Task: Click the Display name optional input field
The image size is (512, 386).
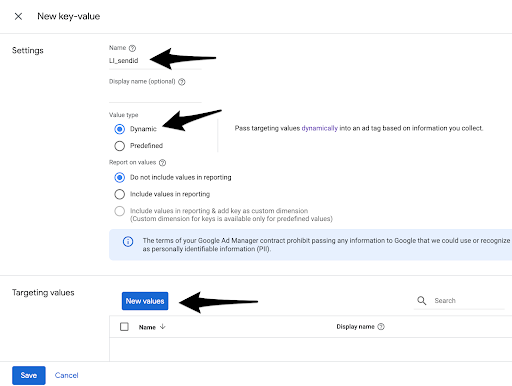Action: 155,95
